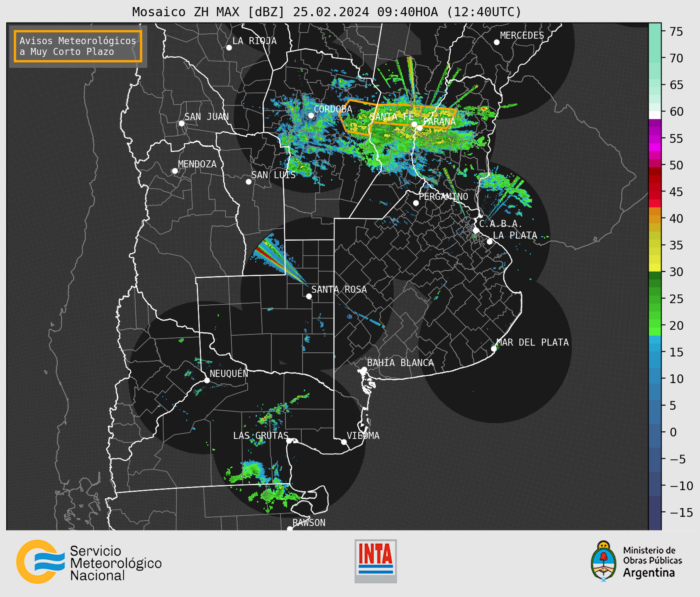Viewport: 700px width, 597px height.
Task: Click the 45 dBZ red colorbar band
Action: tap(655, 192)
